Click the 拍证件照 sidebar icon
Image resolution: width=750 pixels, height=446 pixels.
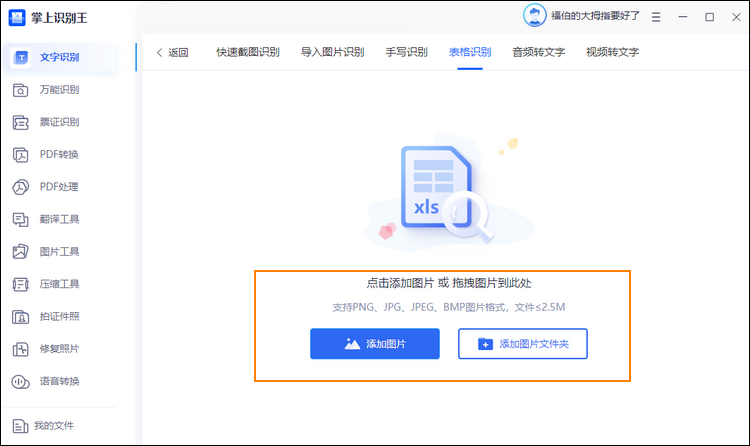point(20,317)
